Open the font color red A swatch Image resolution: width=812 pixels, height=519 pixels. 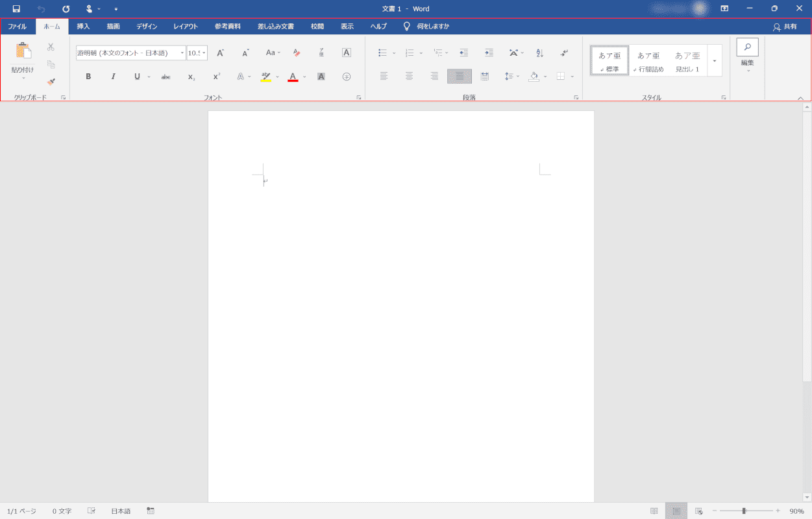pos(293,77)
